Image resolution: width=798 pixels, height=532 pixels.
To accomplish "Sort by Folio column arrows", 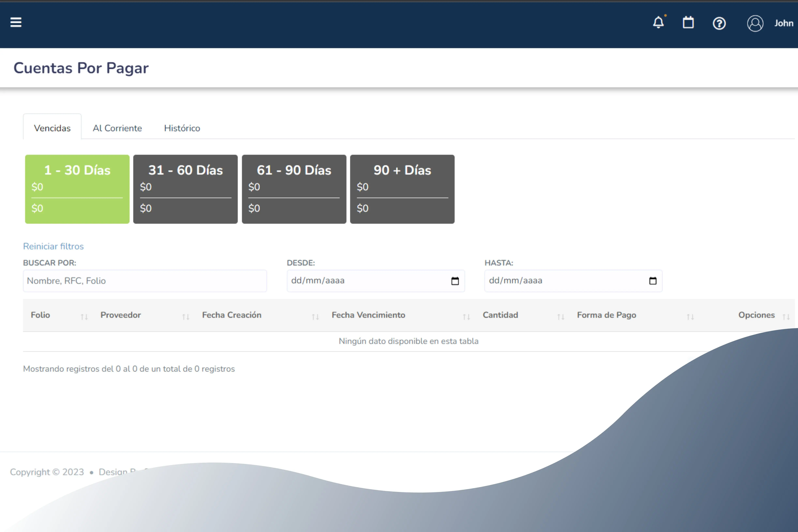I will [84, 317].
